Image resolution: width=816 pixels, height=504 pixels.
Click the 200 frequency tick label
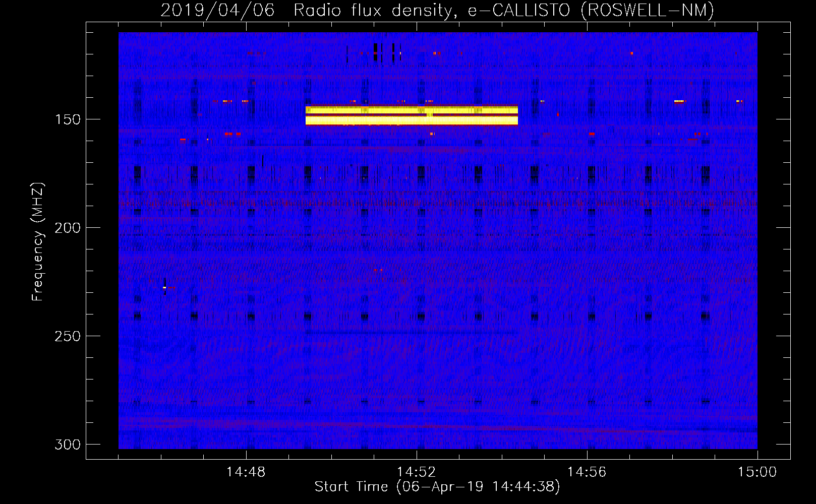(x=68, y=228)
